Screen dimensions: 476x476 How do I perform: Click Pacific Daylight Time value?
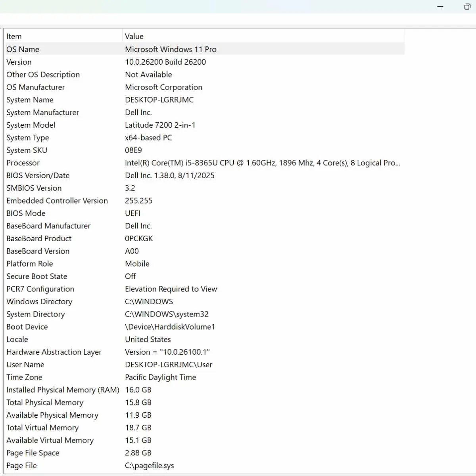pos(160,377)
